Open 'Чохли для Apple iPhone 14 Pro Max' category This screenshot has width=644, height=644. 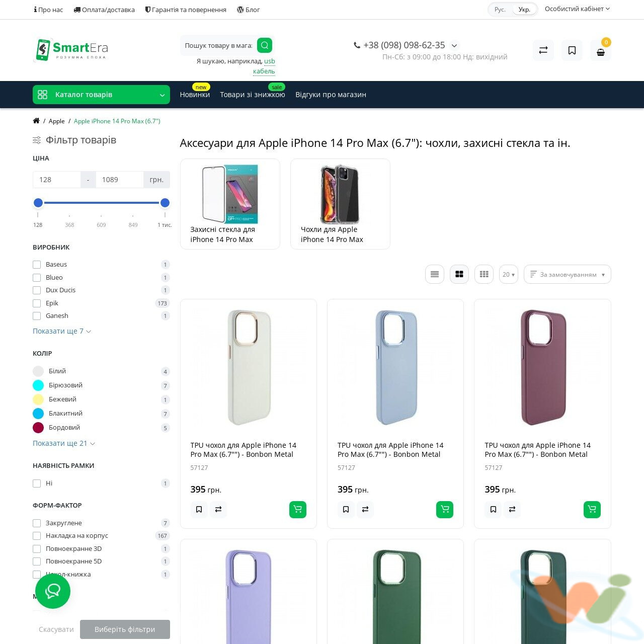tap(340, 204)
